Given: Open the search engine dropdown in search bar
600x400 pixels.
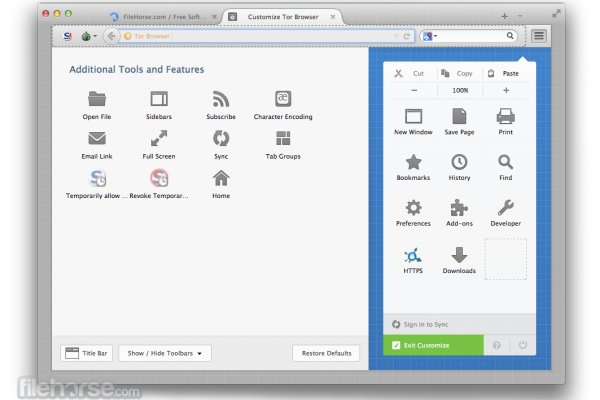Looking at the screenshot, I should 430,36.
